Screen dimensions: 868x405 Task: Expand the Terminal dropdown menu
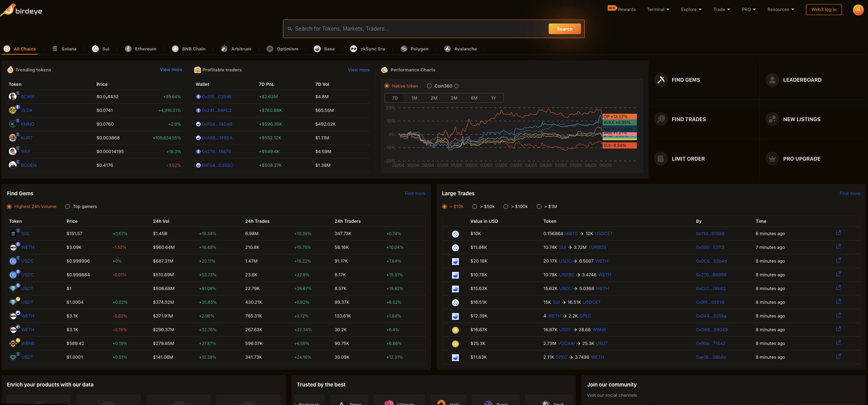658,10
